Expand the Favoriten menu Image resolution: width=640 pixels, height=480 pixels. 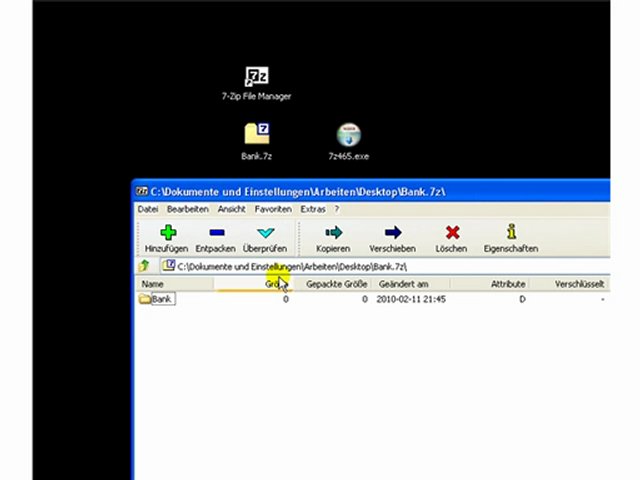point(272,209)
